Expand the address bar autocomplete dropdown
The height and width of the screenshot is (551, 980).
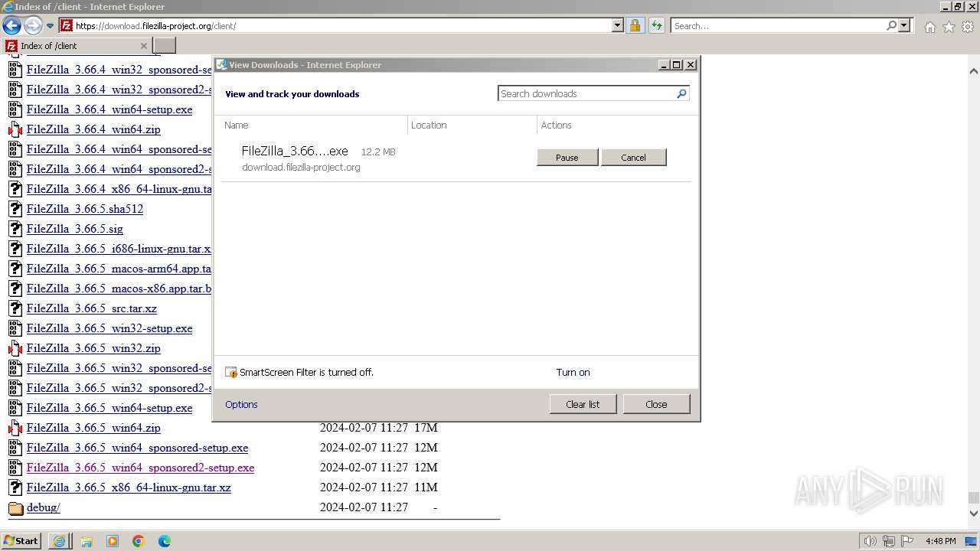(618, 25)
